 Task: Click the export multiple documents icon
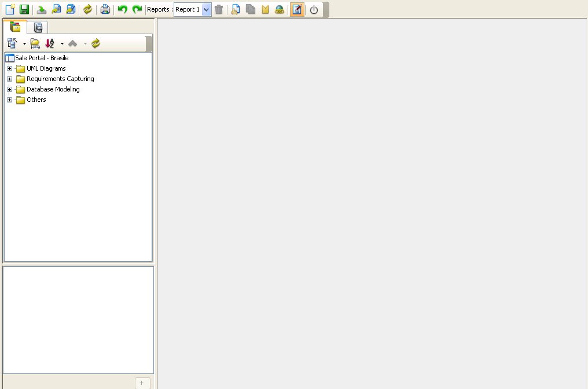(x=71, y=9)
